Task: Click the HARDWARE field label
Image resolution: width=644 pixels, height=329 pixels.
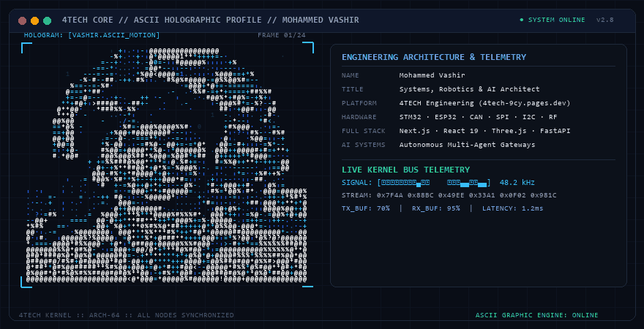Action: point(359,117)
